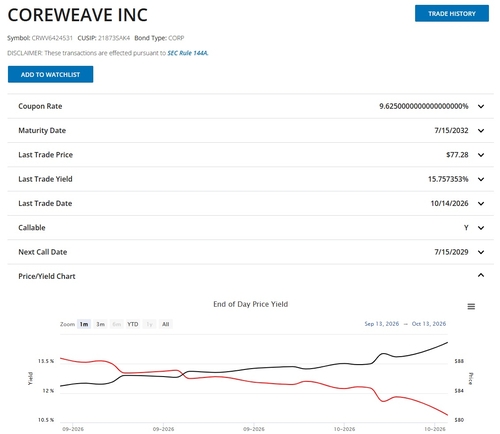Select the YTD zoom range
Screen dimensions: 500x434
coord(133,324)
